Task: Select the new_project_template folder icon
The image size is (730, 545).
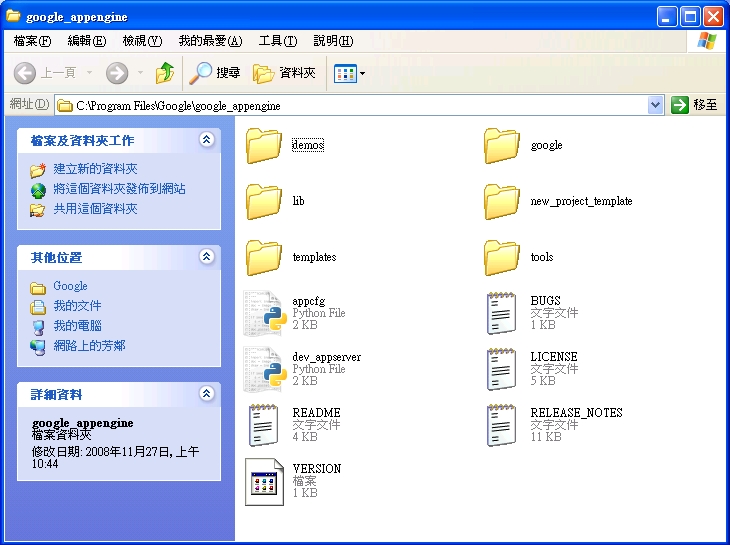Action: 501,202
